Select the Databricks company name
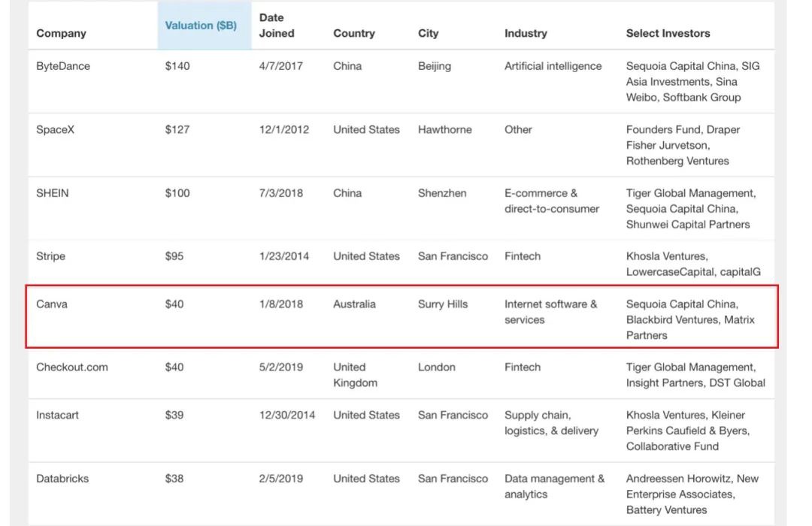Image resolution: width=812 pixels, height=526 pixels. point(62,479)
